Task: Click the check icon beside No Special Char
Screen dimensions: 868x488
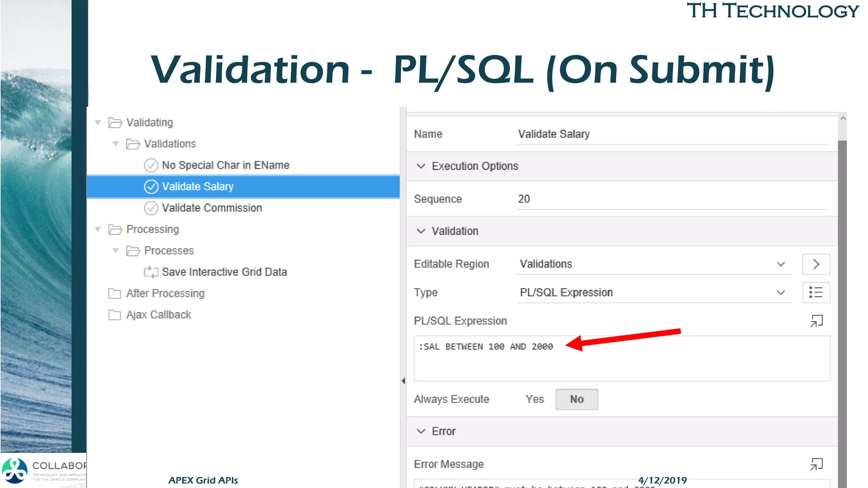Action: click(151, 165)
